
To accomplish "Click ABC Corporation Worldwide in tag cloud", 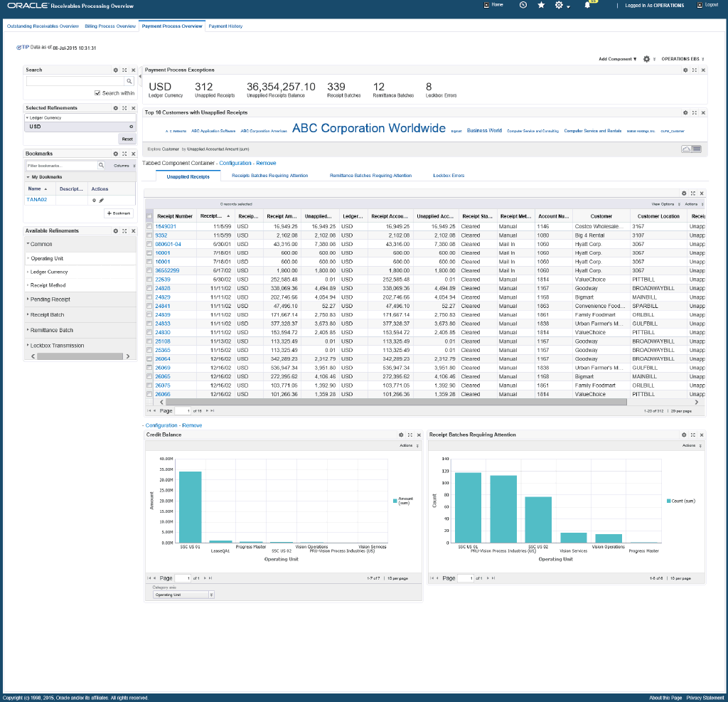I will tap(369, 128).
